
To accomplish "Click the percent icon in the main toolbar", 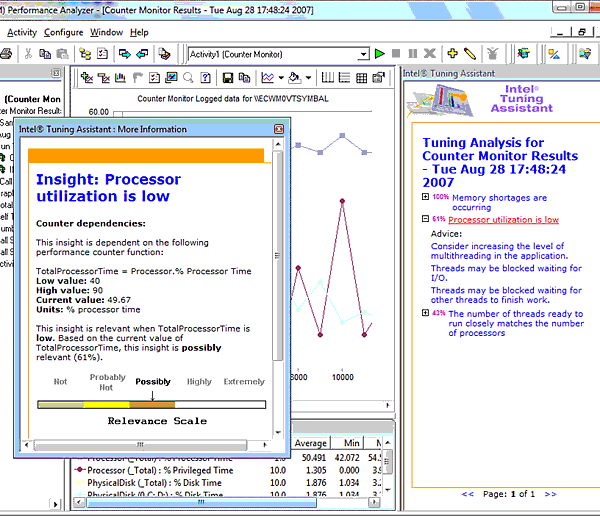I will (554, 54).
